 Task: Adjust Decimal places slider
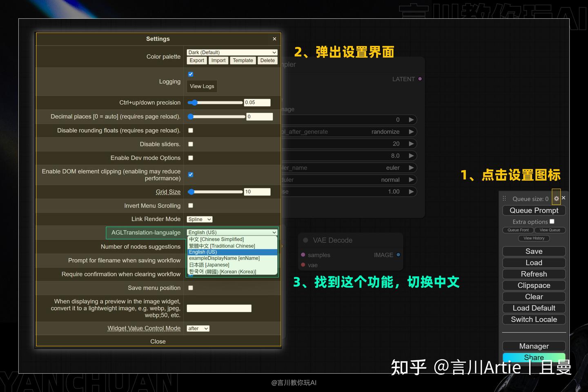coord(216,116)
